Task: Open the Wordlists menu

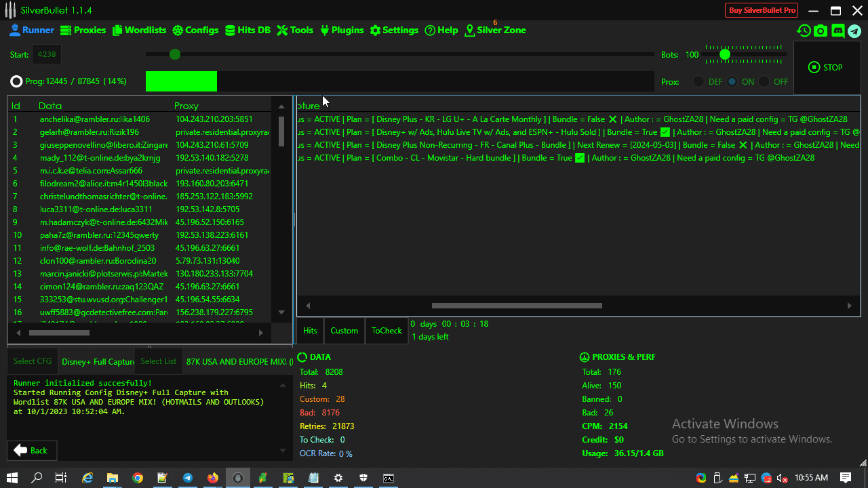Action: coord(139,30)
